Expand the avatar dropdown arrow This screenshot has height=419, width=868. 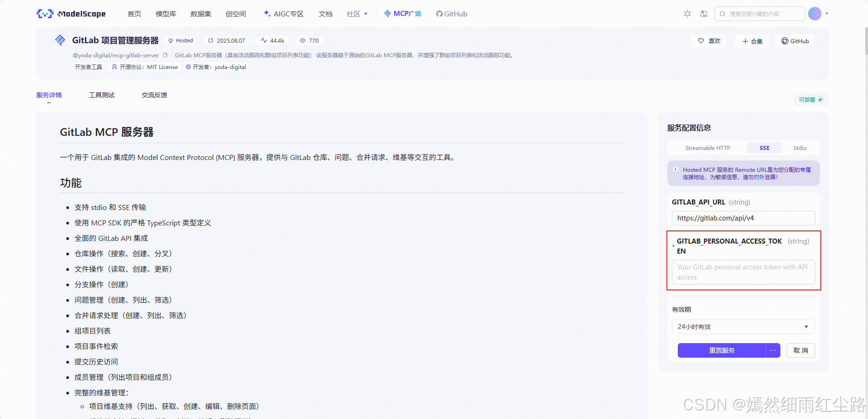[x=827, y=14]
